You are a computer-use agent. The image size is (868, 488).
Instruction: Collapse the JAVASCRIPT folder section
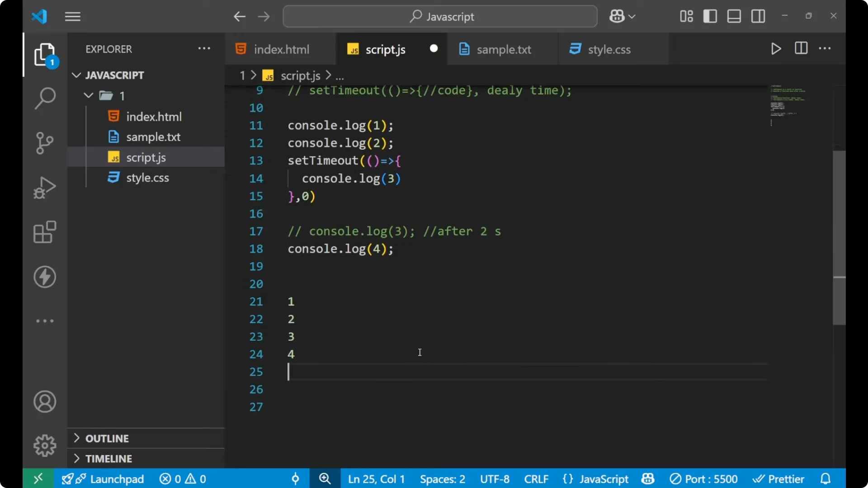click(x=76, y=75)
